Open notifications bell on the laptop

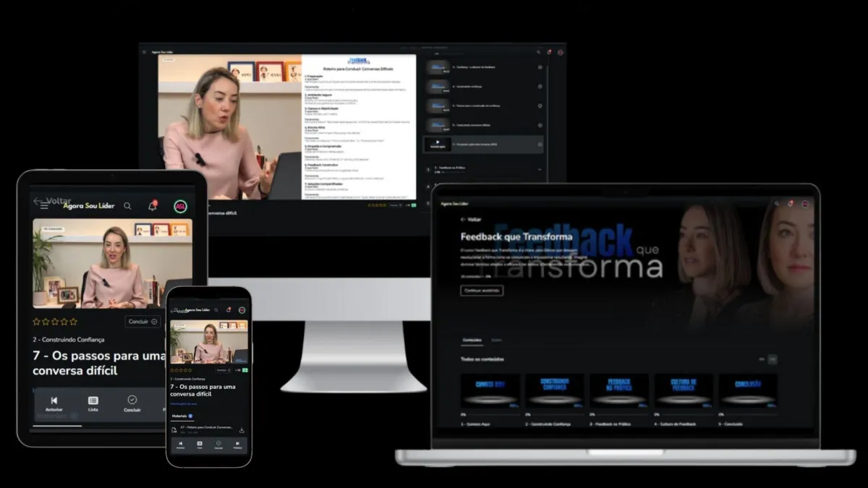(x=791, y=204)
